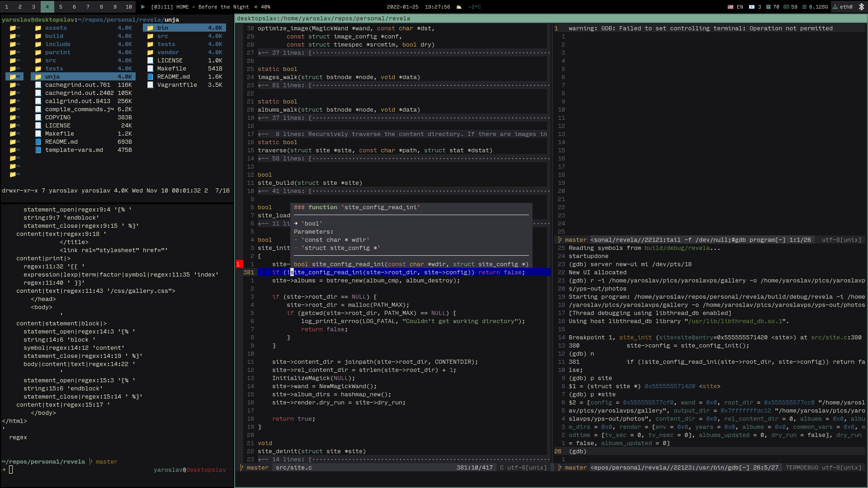
Task: Select the Makefile in the revela directory
Action: pos(59,134)
